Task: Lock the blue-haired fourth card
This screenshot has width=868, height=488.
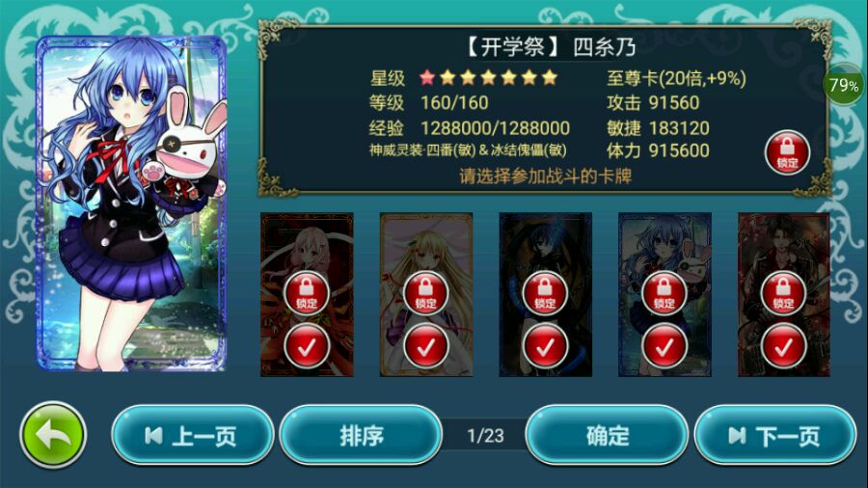Action: pyautogui.click(x=665, y=293)
